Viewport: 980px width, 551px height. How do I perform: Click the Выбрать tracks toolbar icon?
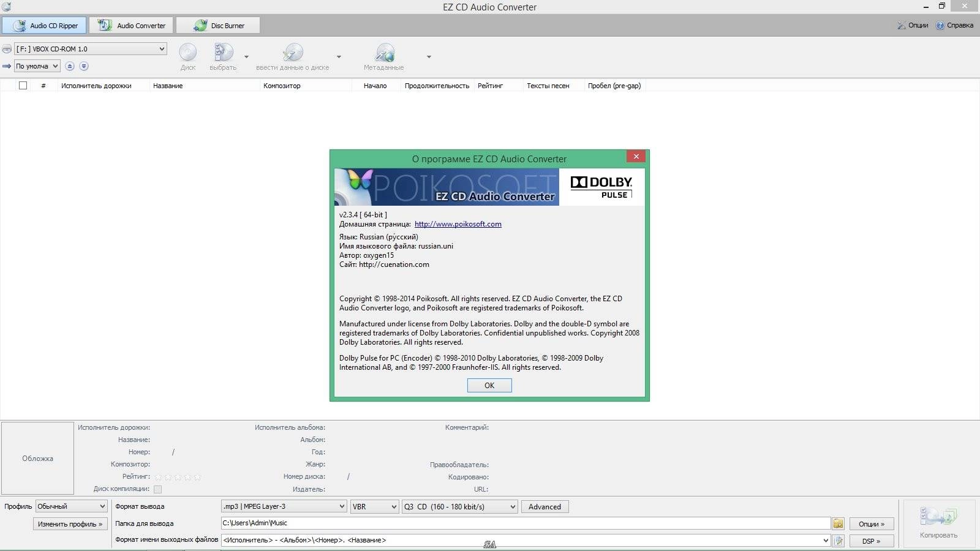click(223, 56)
